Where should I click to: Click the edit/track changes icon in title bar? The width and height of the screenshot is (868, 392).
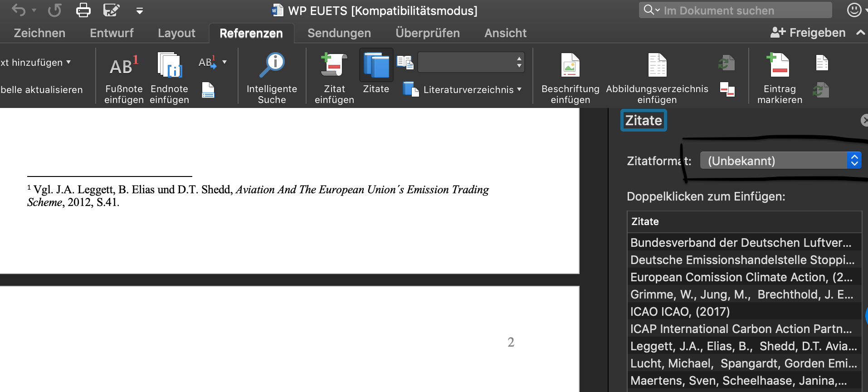point(111,10)
